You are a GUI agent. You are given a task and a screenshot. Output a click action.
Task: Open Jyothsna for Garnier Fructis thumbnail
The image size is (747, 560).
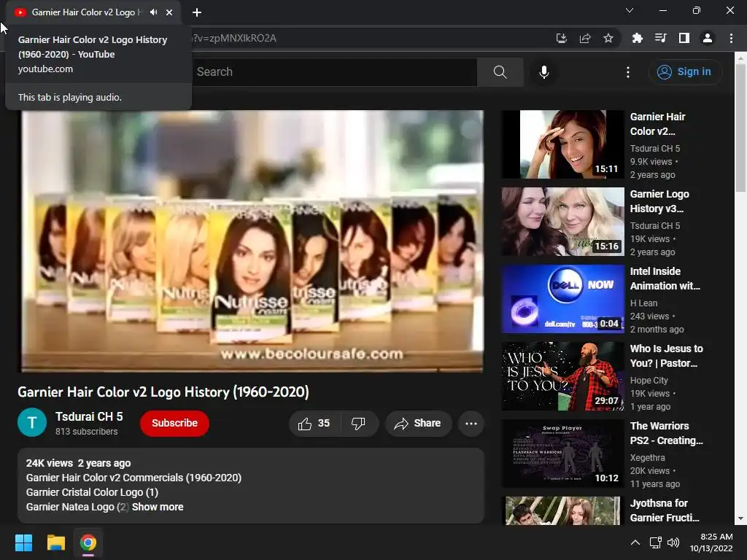(562, 510)
